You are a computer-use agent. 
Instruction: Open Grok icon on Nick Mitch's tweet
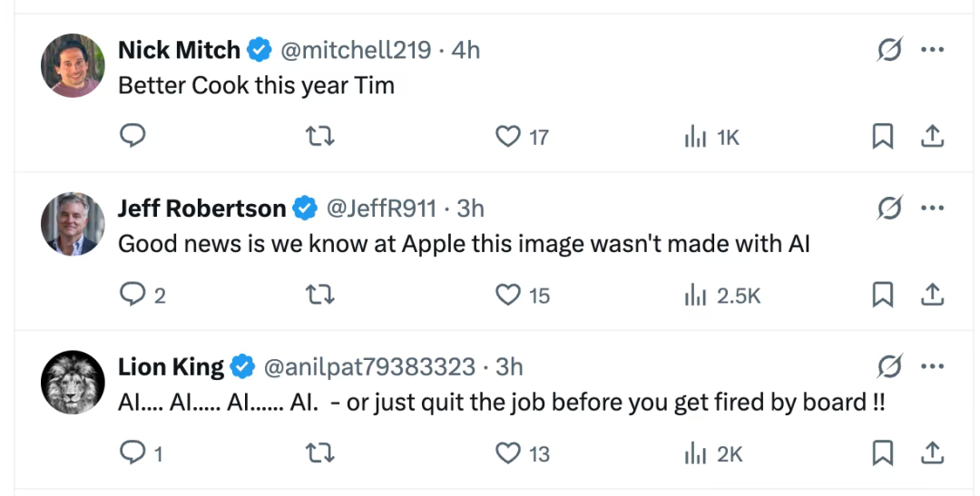(x=889, y=49)
